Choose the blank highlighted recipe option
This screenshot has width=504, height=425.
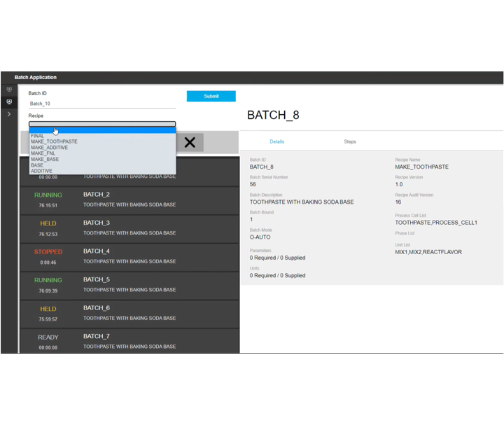pos(102,130)
